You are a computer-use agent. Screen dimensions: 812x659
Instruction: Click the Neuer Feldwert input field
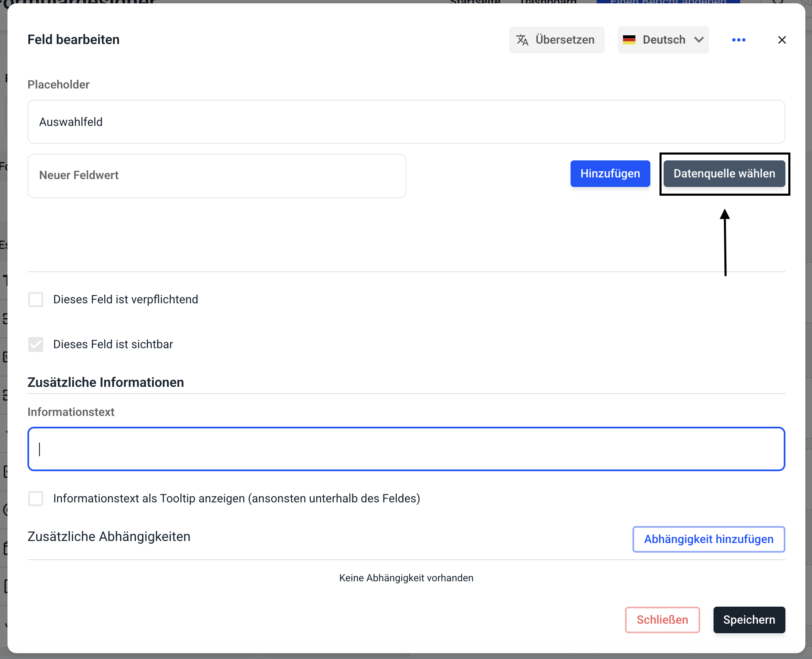pos(217,176)
